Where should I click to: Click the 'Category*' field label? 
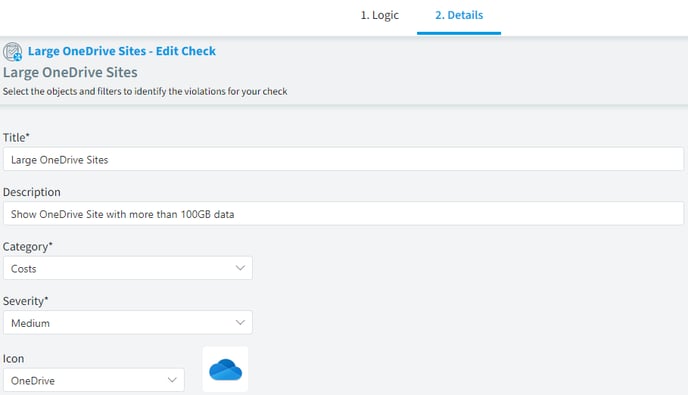point(27,247)
